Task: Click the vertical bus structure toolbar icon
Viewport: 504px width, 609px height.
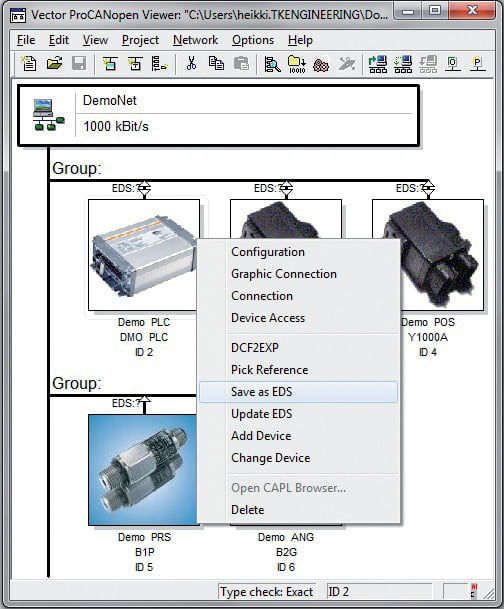Action: (x=159, y=64)
